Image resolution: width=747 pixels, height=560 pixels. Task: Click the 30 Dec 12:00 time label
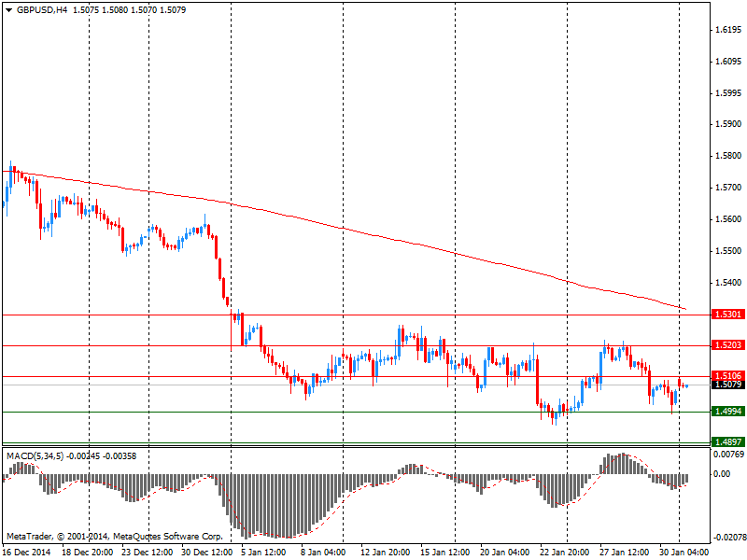206,553
